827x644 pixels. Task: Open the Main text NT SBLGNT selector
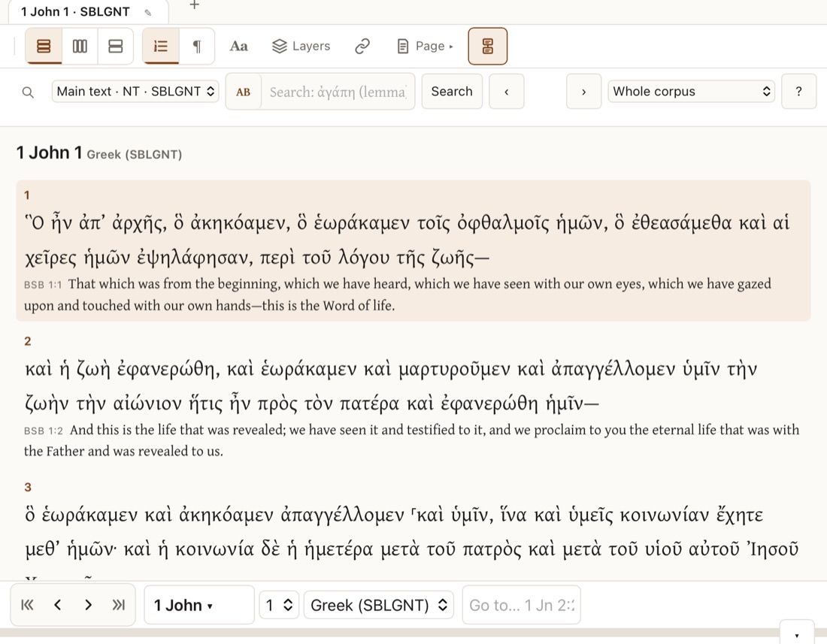(x=135, y=91)
